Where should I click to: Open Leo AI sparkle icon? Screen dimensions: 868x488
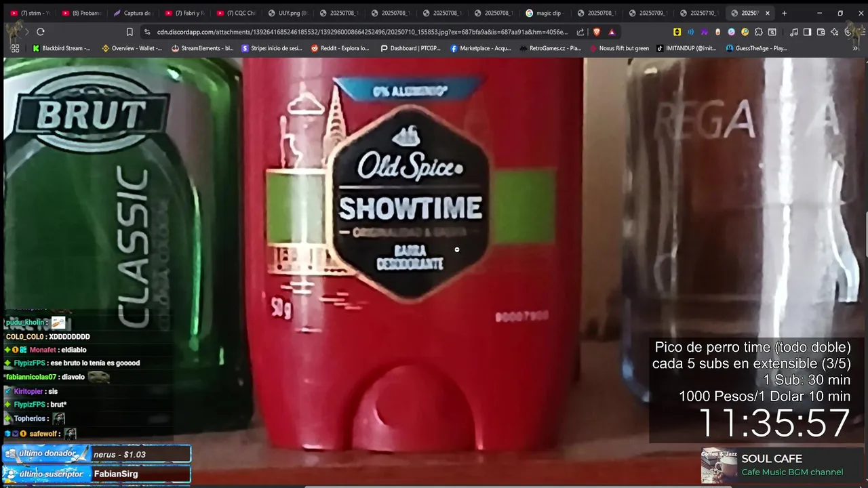(x=834, y=32)
